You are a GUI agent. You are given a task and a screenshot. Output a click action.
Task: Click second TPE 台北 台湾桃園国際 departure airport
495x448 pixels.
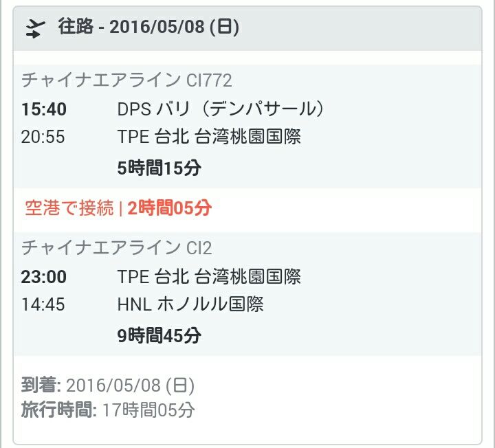click(209, 276)
